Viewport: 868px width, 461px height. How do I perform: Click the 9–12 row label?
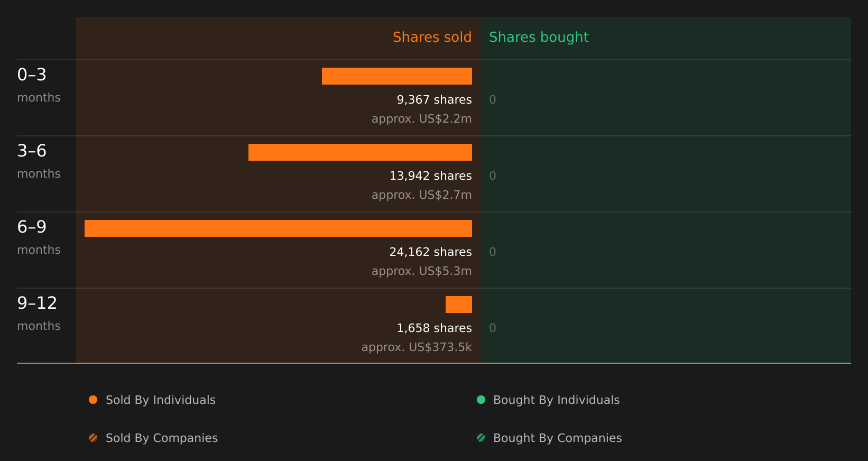coord(37,303)
